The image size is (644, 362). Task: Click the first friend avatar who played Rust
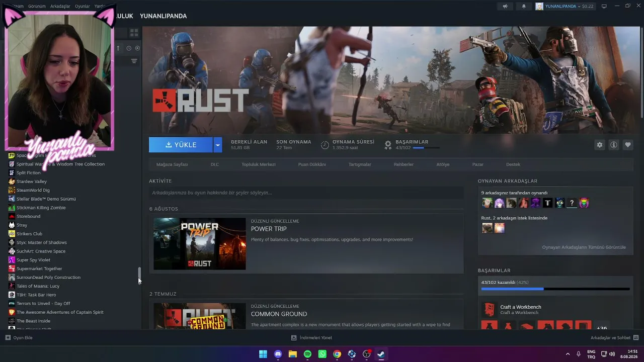click(487, 203)
